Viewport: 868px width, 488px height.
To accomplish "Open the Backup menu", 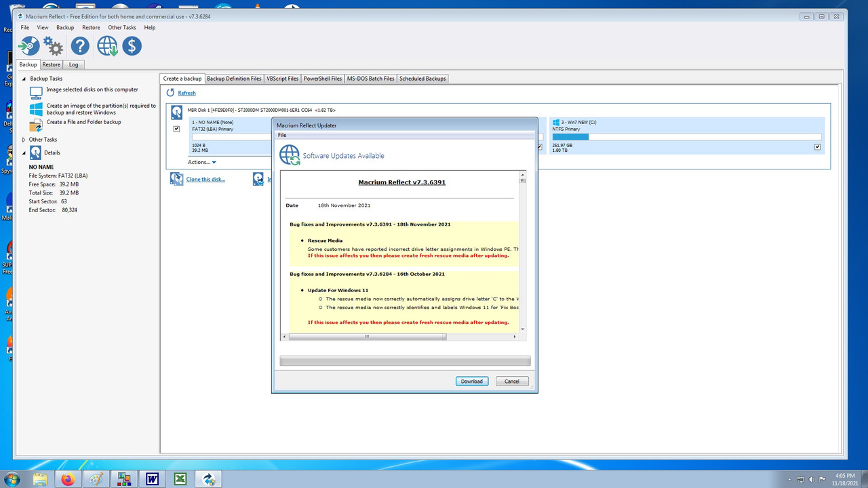I will click(x=65, y=28).
